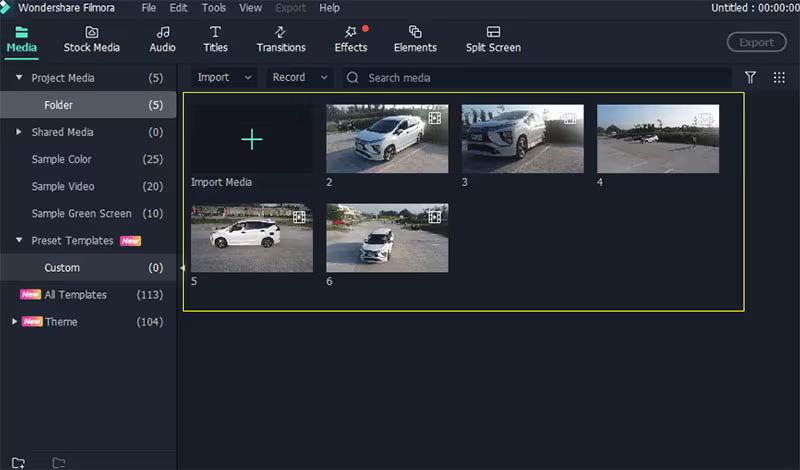Open the File menu
Viewport: 800px width, 470px height.
click(148, 8)
